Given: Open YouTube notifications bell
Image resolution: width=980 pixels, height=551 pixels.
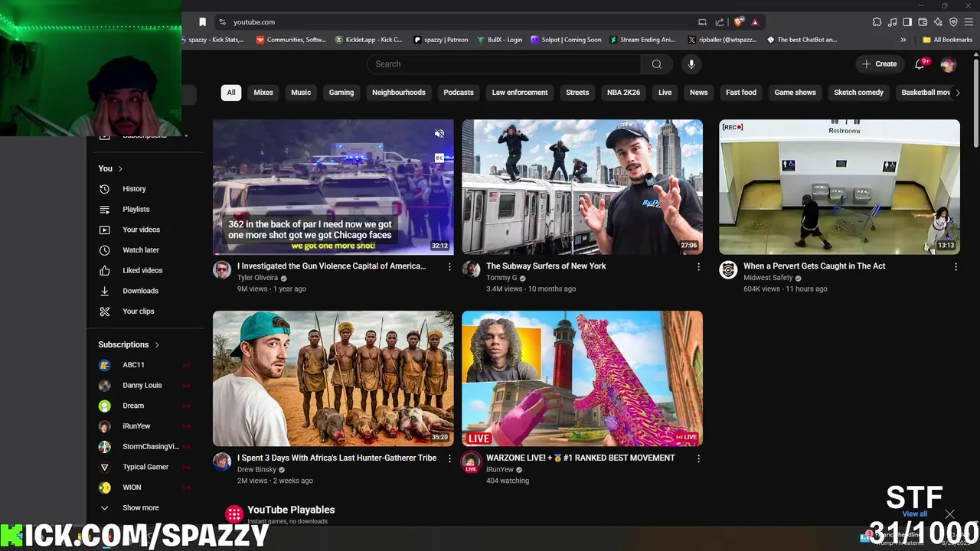Looking at the screenshot, I should tap(920, 64).
